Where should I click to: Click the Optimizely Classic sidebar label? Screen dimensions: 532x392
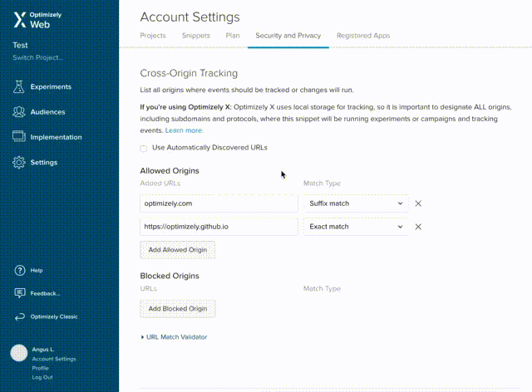tap(54, 316)
